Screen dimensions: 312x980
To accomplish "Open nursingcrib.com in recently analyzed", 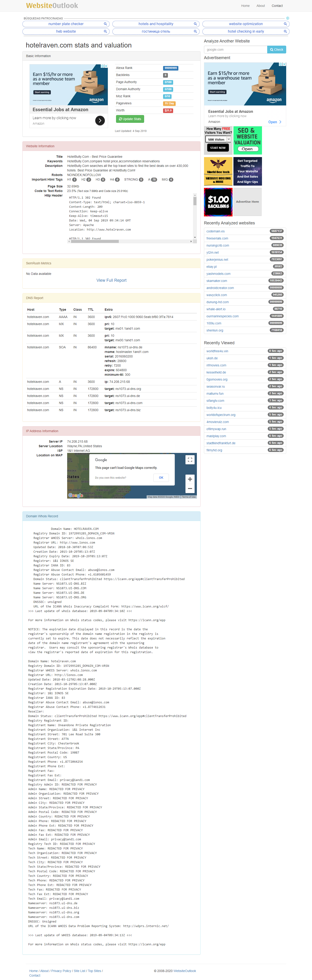I will (x=218, y=245).
